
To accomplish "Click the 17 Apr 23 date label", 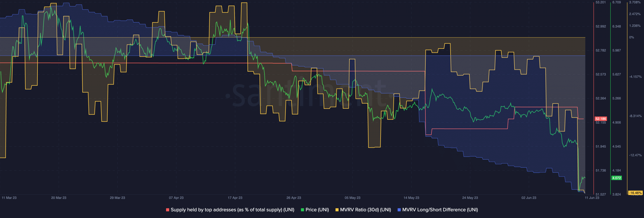I will (235, 198).
